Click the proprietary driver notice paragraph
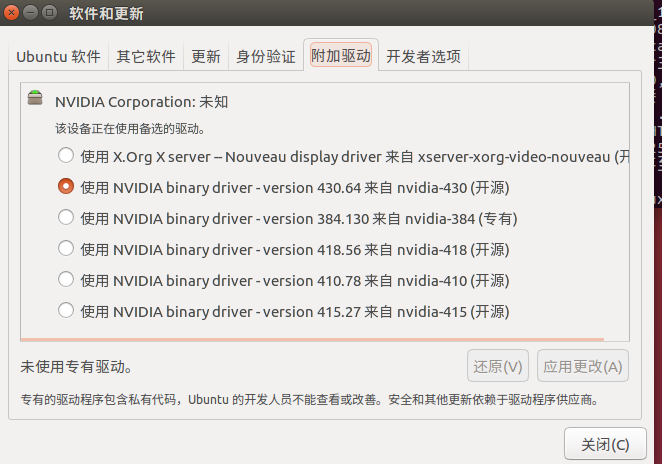 point(309,399)
